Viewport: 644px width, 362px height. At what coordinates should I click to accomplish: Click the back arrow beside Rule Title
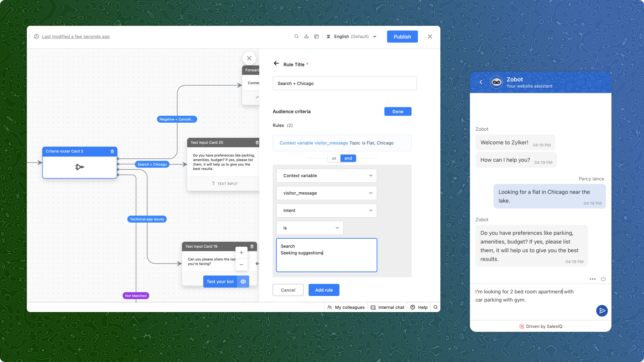(x=276, y=63)
